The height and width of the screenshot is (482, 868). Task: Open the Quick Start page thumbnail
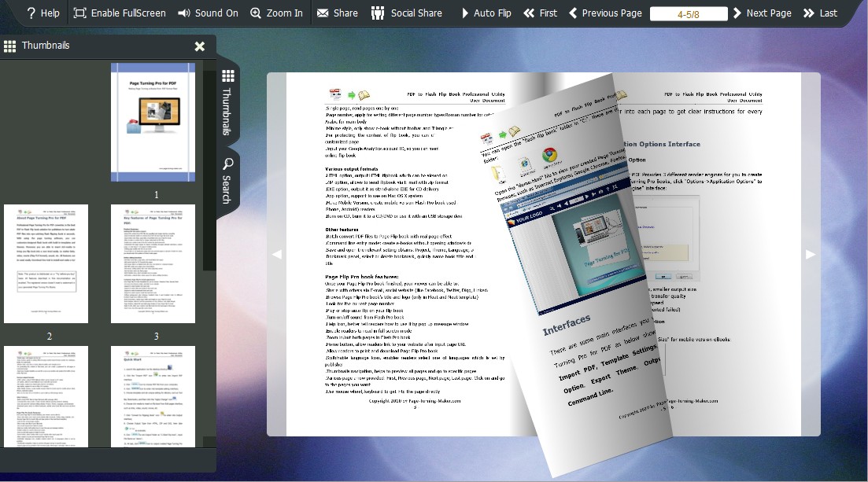(153, 397)
